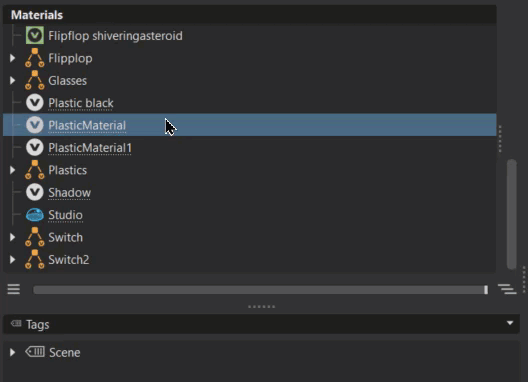
Task: Select the Switch2 item label
Action: (x=69, y=260)
